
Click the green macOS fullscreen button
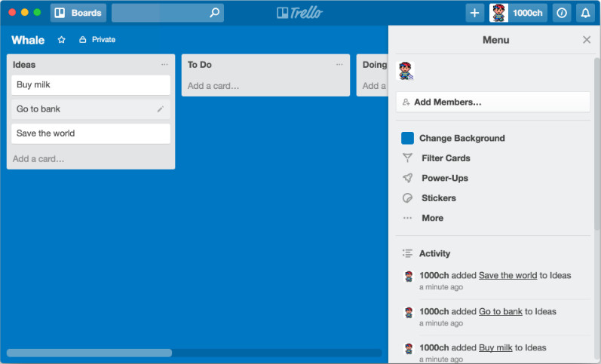(x=37, y=12)
